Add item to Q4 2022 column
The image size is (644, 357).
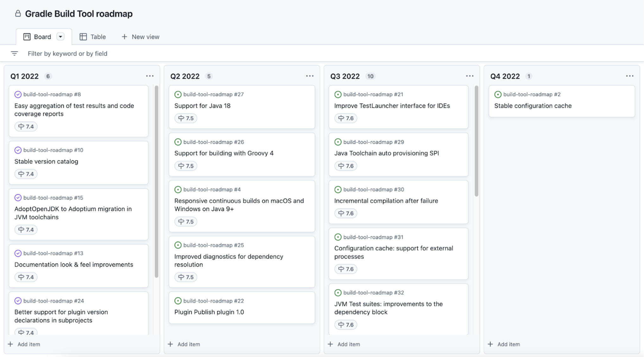[504, 344]
